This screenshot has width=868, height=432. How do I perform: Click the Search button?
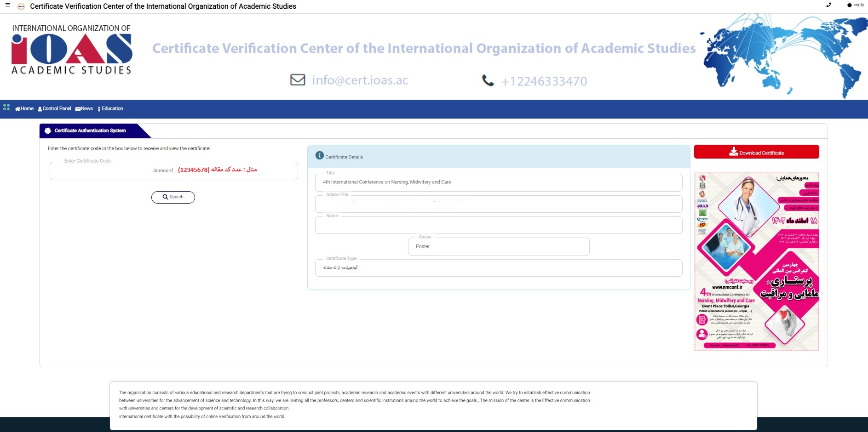(173, 197)
